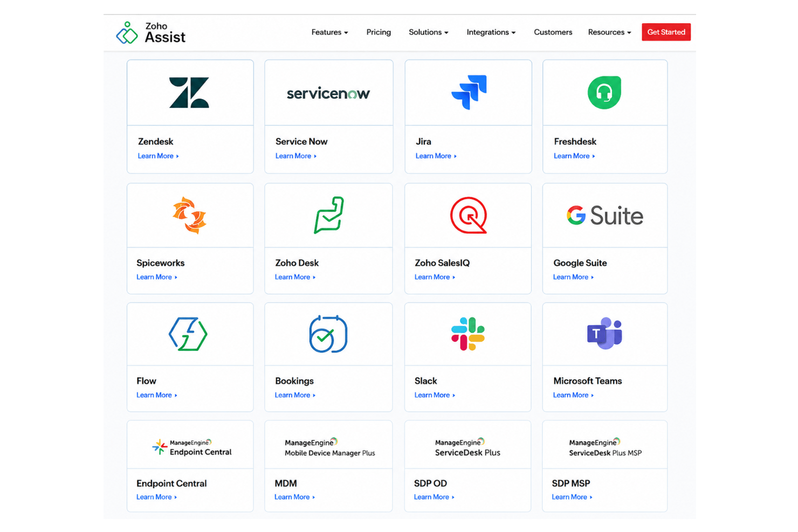This screenshot has width=798, height=532.
Task: Click the MDM card title
Action: pos(286,483)
